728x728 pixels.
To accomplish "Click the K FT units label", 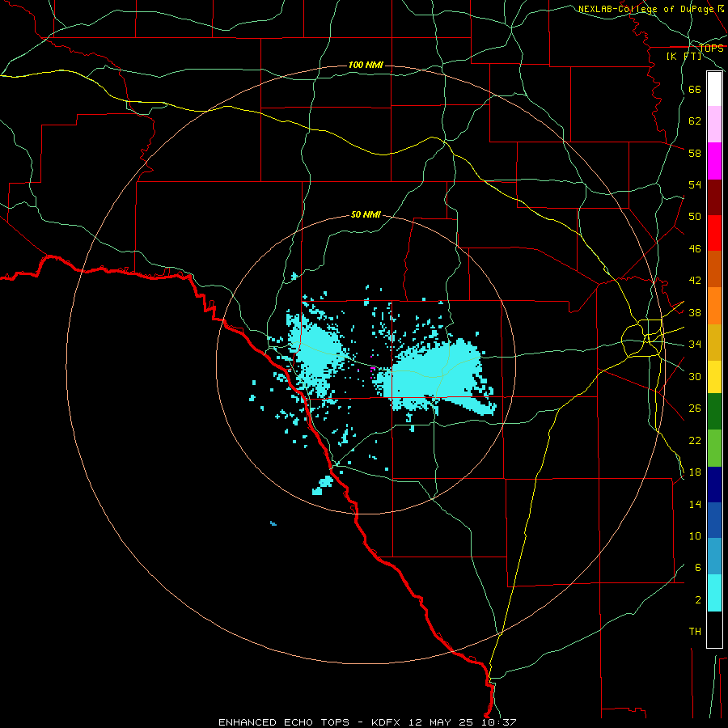I will [684, 57].
